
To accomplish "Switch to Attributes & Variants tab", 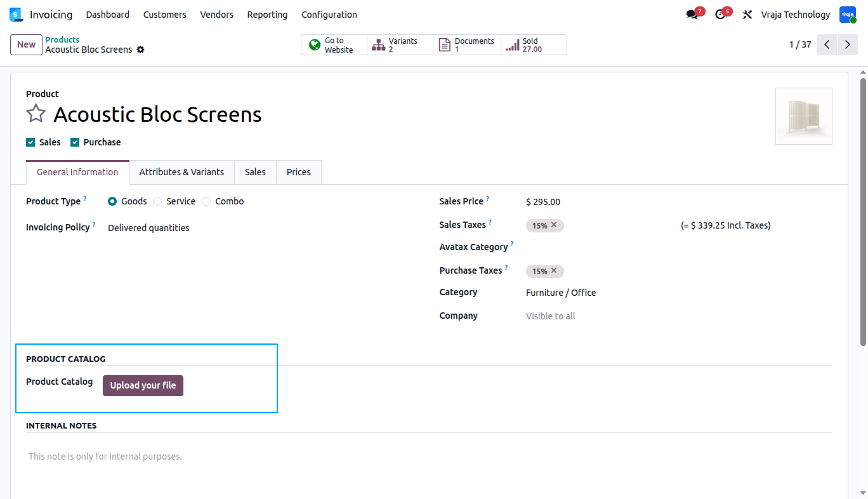I will click(181, 172).
